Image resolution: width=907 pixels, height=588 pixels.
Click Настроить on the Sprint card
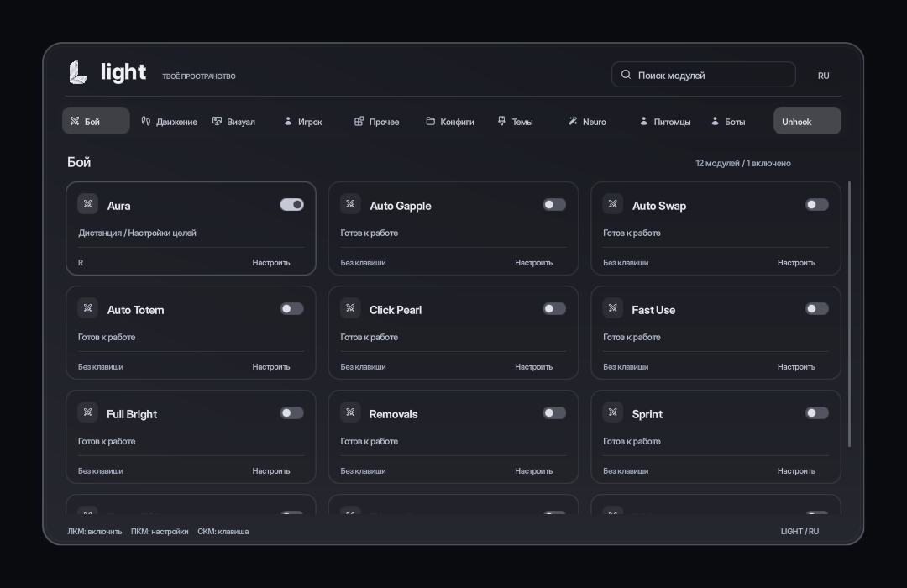[x=796, y=471]
